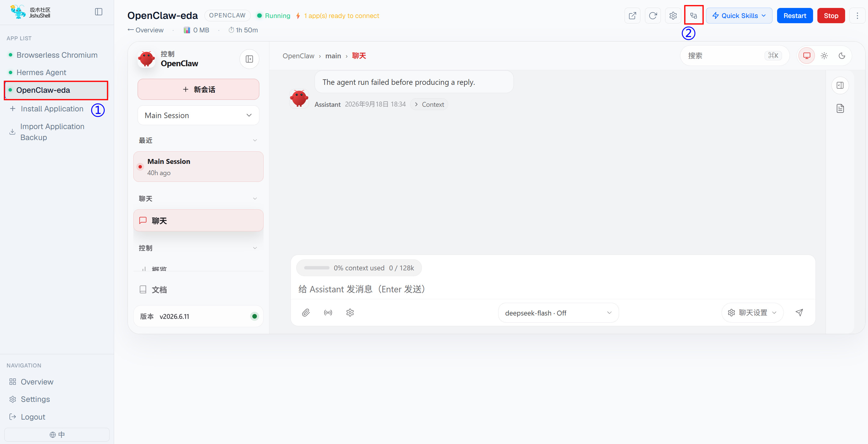Open the 聊天设置 dropdown
The height and width of the screenshot is (444, 868).
pyautogui.click(x=752, y=312)
